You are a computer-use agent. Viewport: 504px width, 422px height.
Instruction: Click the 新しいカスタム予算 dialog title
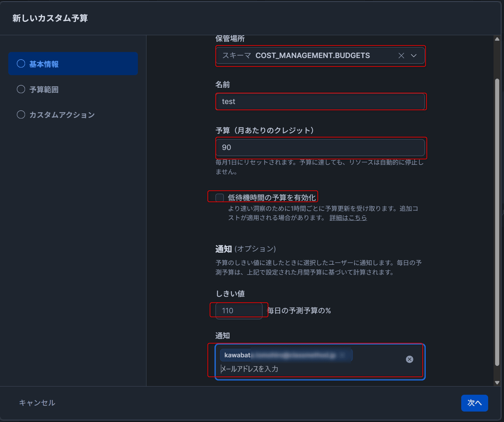[50, 18]
